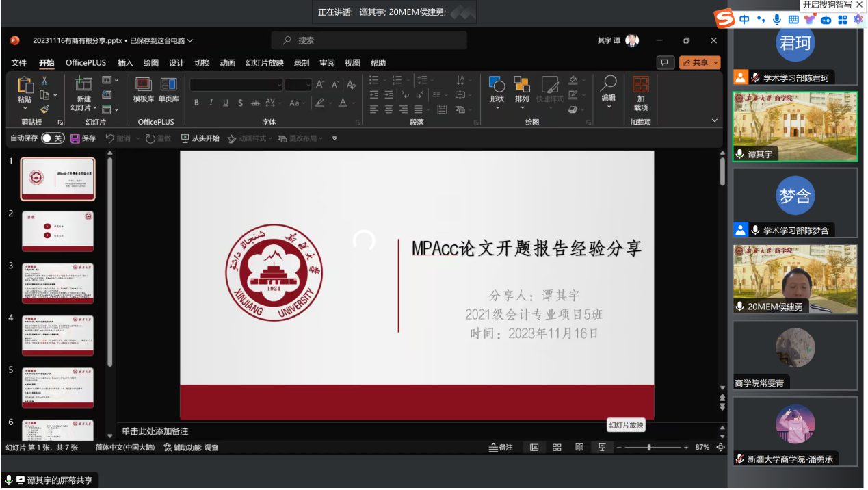This screenshot has width=868, height=490.
Task: Click the 编辑 magnifier icon
Action: [608, 90]
